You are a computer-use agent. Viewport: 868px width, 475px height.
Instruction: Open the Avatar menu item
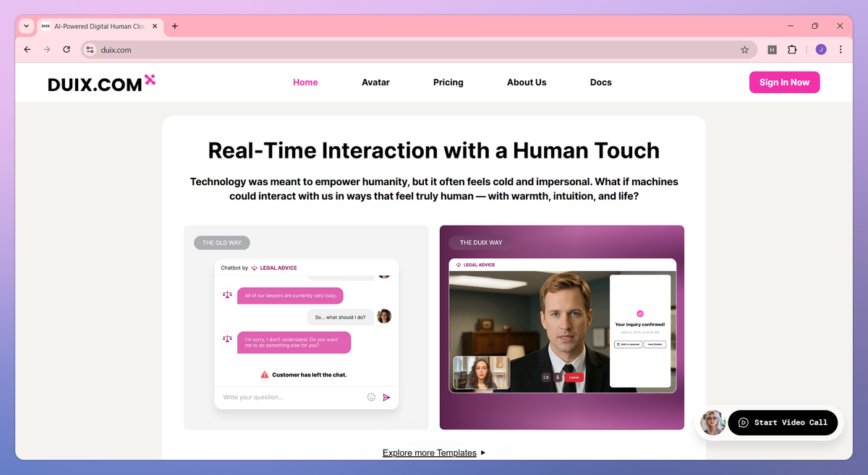coord(375,82)
